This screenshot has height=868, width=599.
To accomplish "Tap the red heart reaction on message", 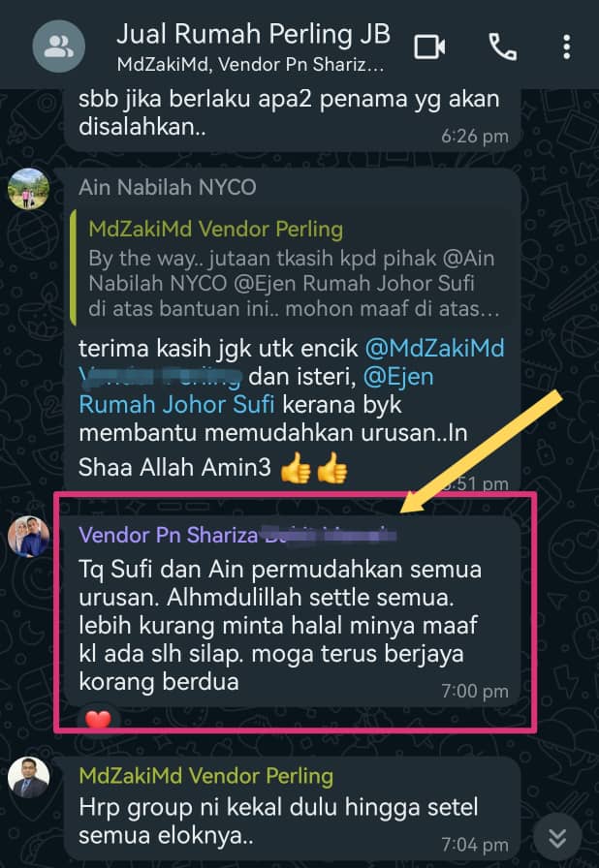I will pyautogui.click(x=98, y=719).
